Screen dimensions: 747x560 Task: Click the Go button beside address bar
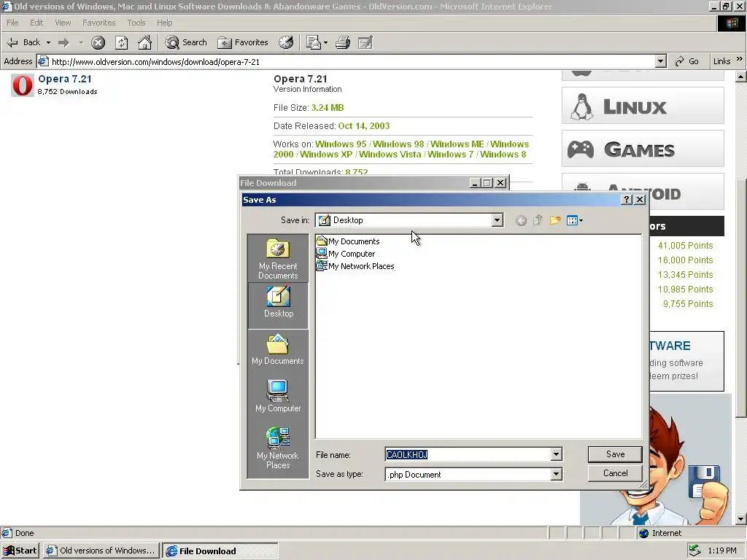tap(687, 61)
